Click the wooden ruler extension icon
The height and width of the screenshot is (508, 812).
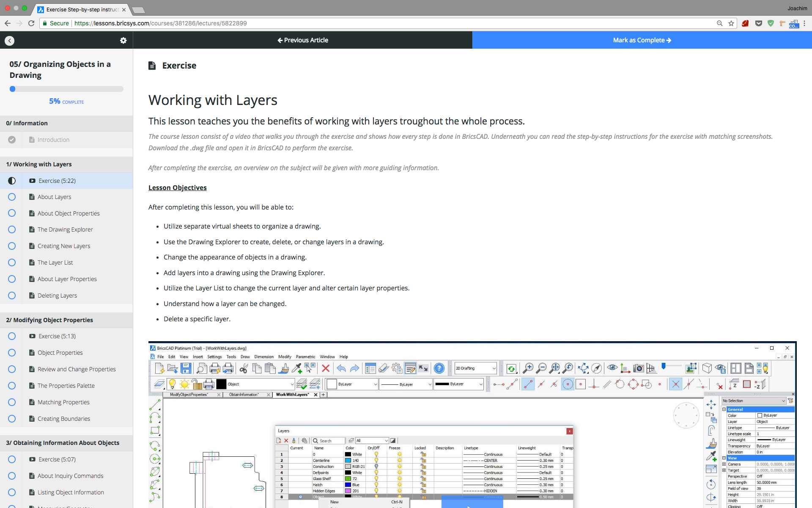[782, 23]
